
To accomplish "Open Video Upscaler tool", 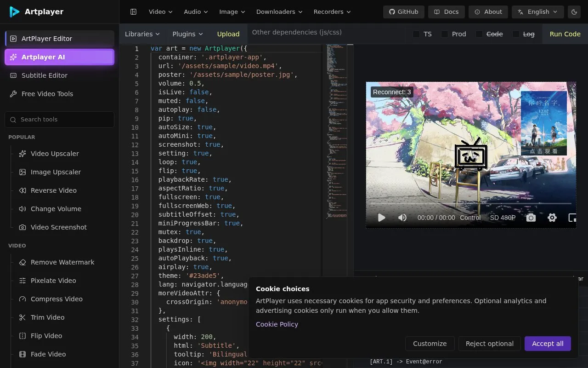I will pyautogui.click(x=55, y=154).
